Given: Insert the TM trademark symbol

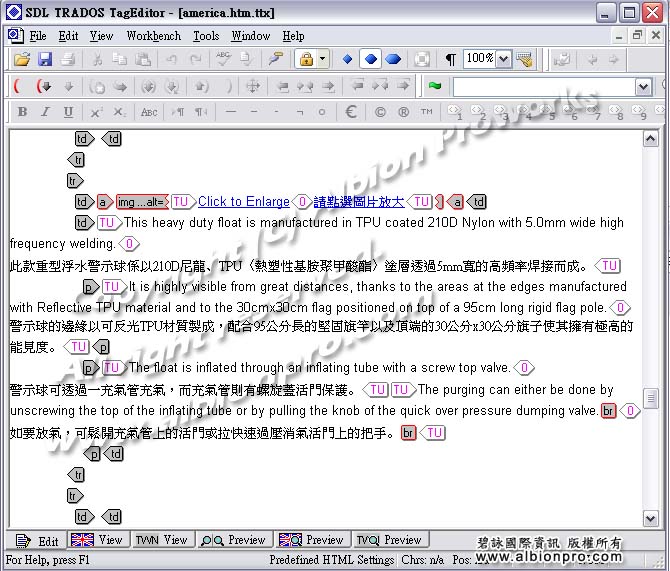Looking at the screenshot, I should tap(426, 112).
